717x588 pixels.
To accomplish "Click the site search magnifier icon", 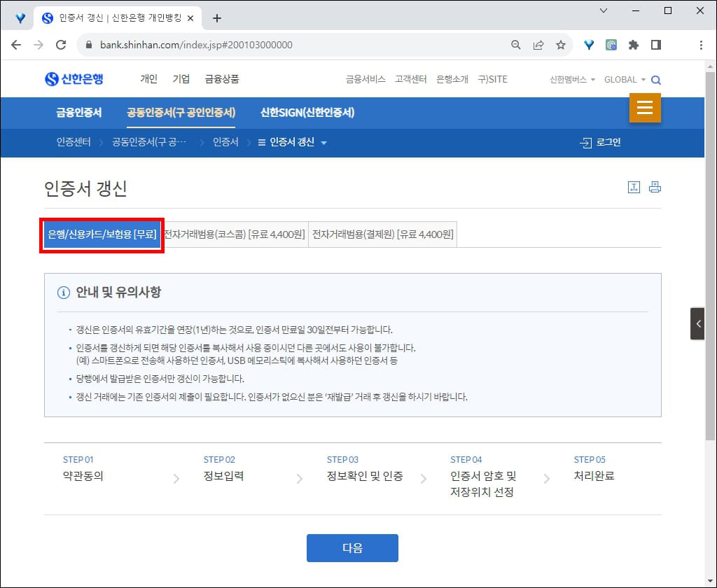I will coord(655,80).
